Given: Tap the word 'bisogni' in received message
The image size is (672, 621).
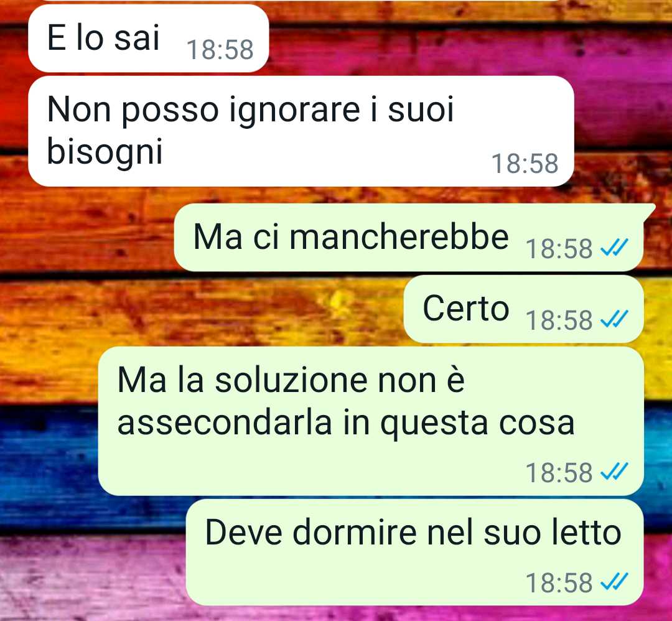Looking at the screenshot, I should click(105, 152).
